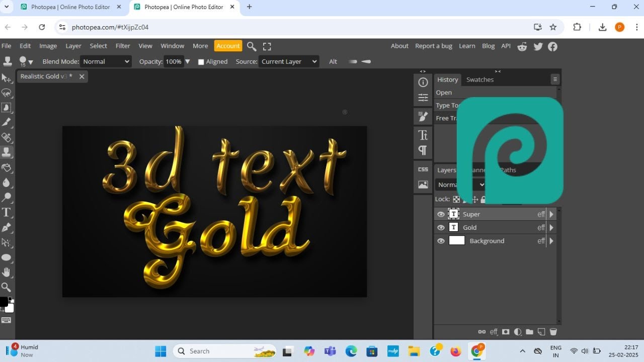Toggle the second pressure option next to Alt
644x362 pixels.
coord(366,61)
